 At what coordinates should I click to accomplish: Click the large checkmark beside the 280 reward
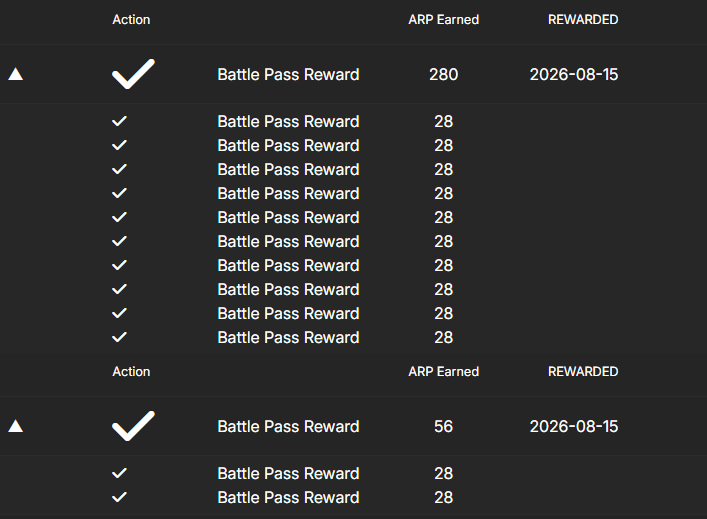click(133, 74)
